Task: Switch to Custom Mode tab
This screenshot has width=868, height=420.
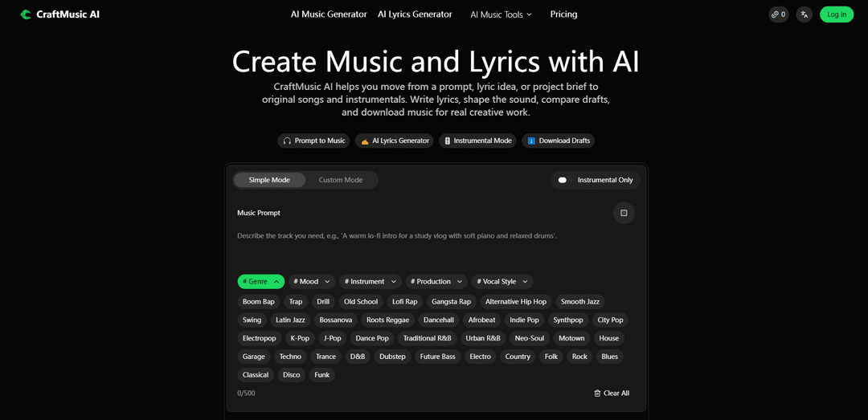Action: coord(341,180)
